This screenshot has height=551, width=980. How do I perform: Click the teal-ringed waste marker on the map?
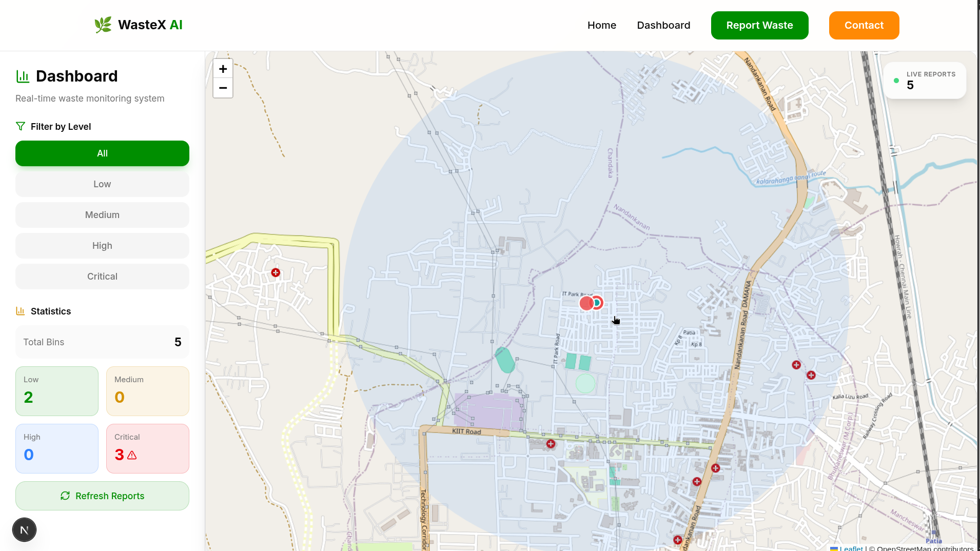(x=597, y=303)
